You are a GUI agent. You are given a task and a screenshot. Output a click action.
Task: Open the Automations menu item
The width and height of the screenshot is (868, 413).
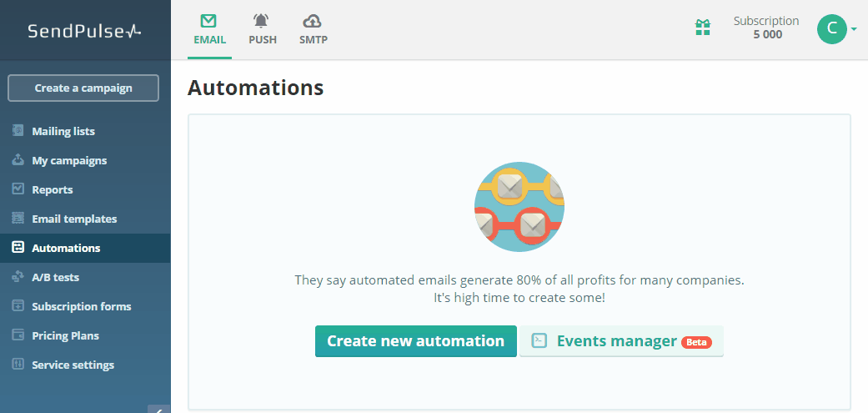[x=66, y=248]
